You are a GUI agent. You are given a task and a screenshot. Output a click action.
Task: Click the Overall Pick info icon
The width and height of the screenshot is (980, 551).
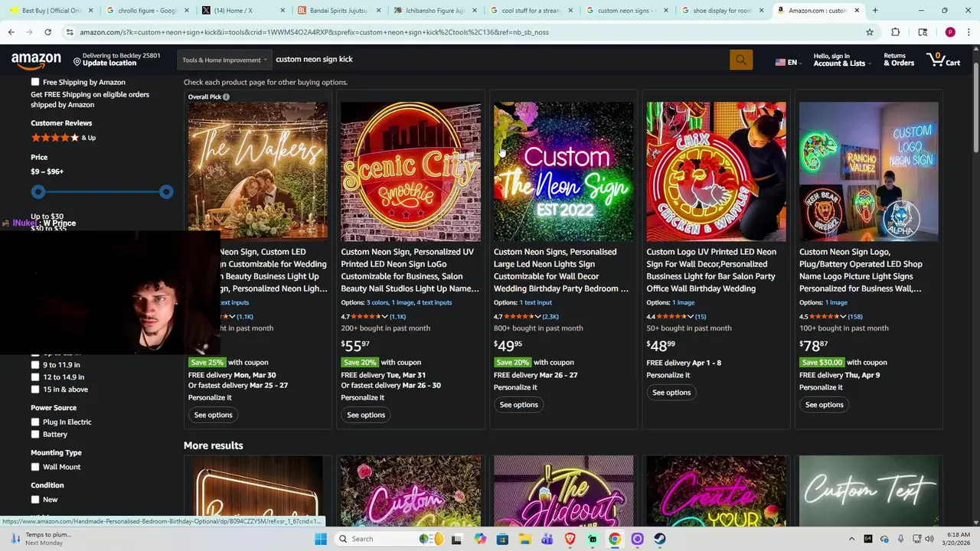226,96
